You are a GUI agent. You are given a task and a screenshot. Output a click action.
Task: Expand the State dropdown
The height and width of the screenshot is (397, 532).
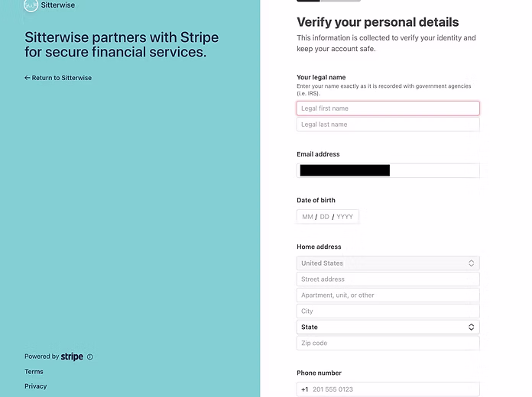click(x=388, y=328)
